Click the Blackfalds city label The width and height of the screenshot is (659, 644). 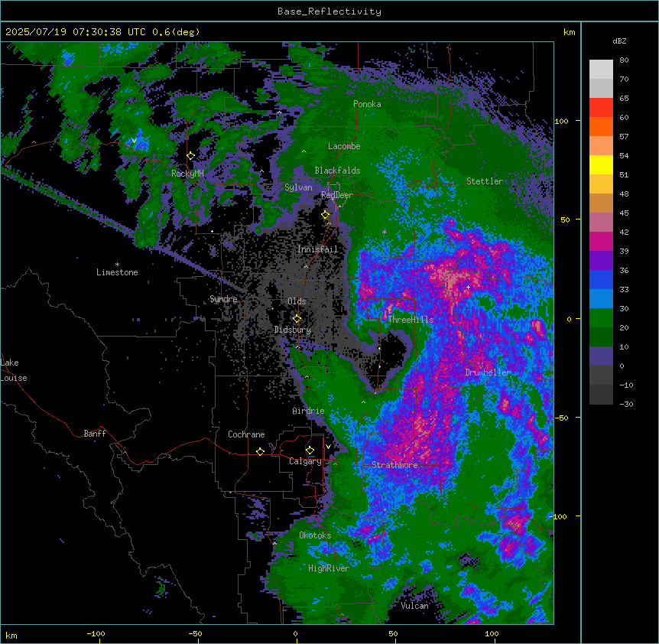click(x=337, y=171)
